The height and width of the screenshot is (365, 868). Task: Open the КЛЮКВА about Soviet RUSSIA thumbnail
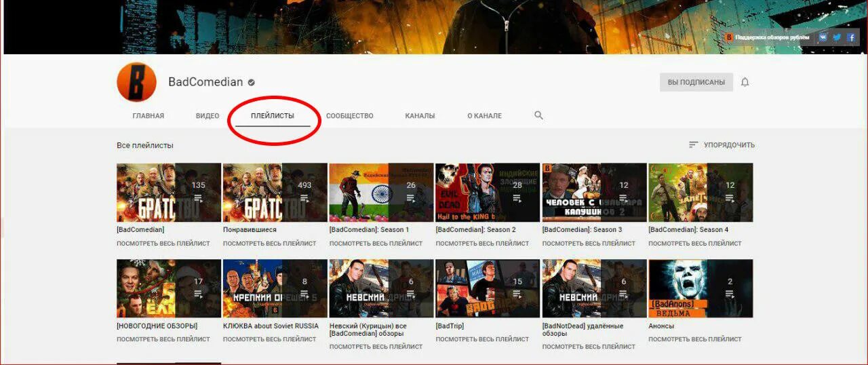275,288
